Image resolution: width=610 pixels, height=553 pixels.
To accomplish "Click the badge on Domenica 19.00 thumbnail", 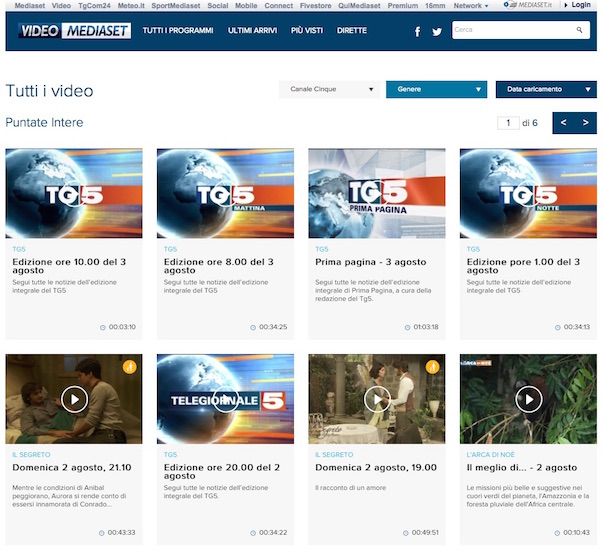I will [x=432, y=367].
